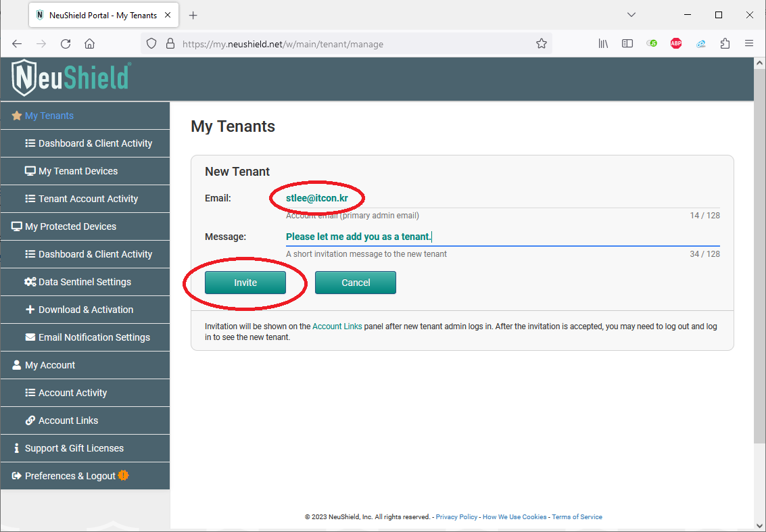The height and width of the screenshot is (532, 766).
Task: Open My Tenants in the sidebar
Action: coord(85,116)
